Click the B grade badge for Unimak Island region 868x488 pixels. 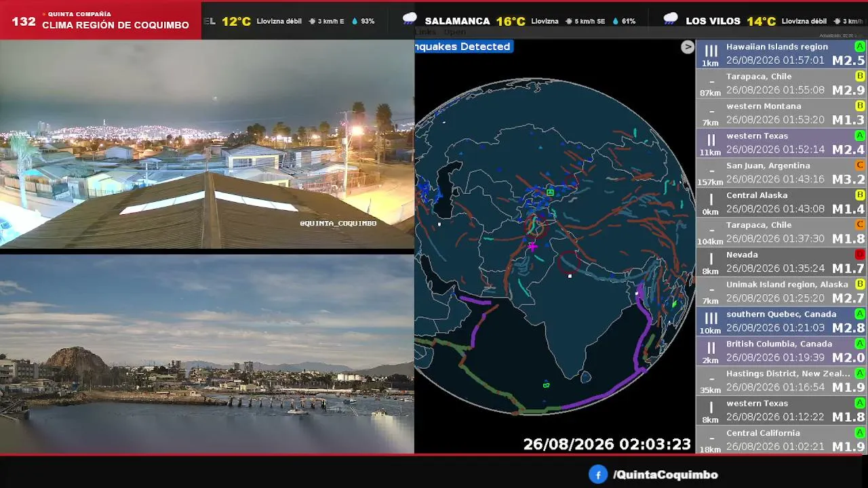coord(860,285)
